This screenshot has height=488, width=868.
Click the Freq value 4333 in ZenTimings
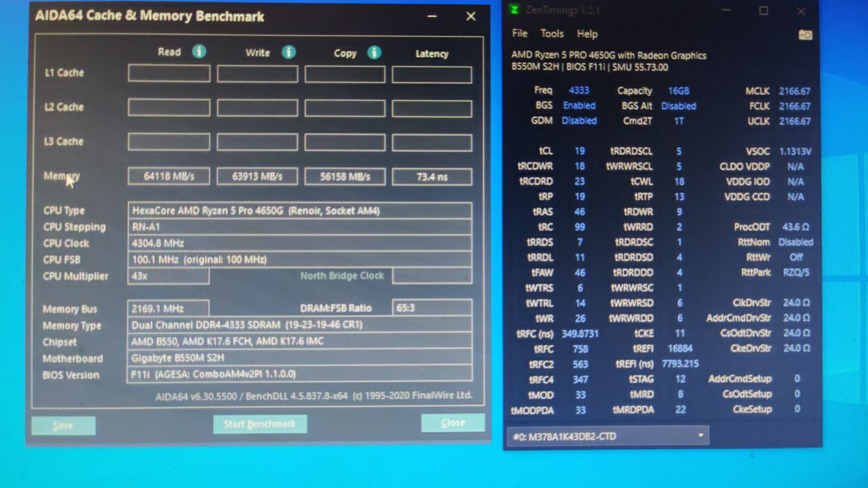[578, 90]
